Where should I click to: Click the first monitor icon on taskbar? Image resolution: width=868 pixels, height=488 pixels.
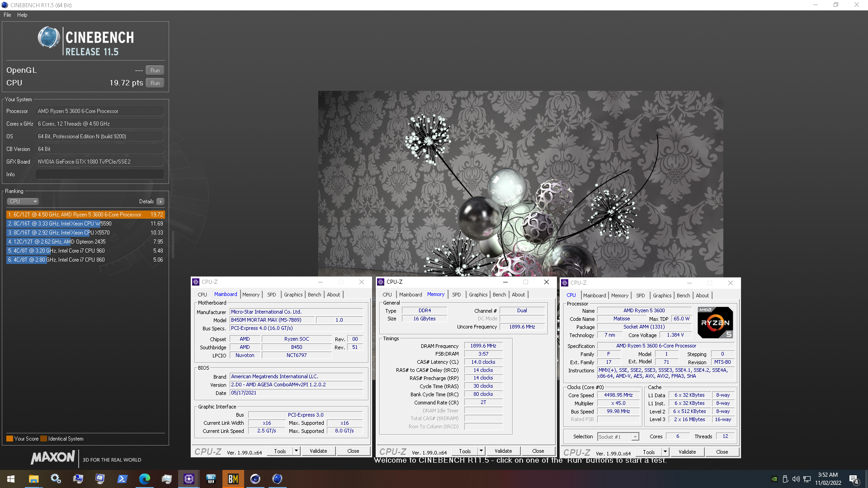(x=78, y=479)
